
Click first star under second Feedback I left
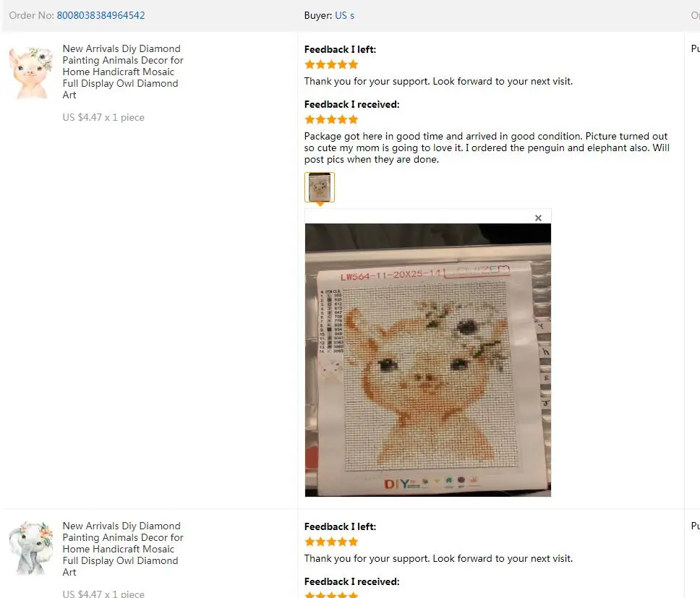click(x=310, y=542)
